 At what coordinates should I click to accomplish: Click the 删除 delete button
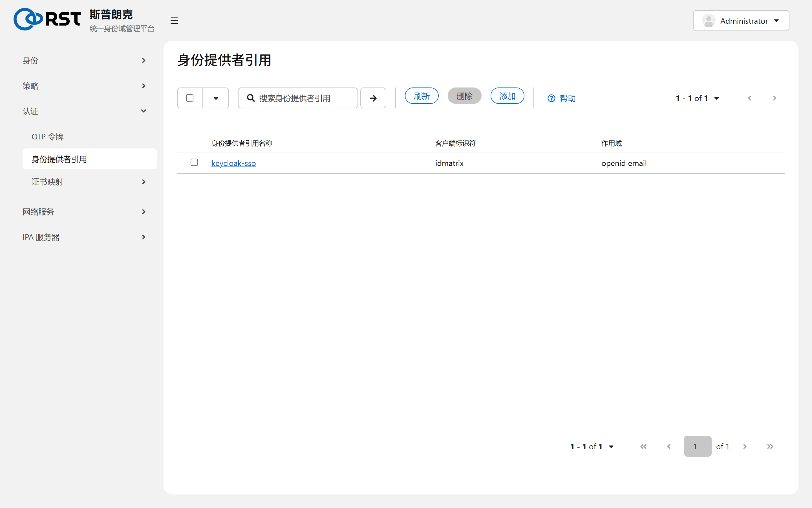pos(464,96)
